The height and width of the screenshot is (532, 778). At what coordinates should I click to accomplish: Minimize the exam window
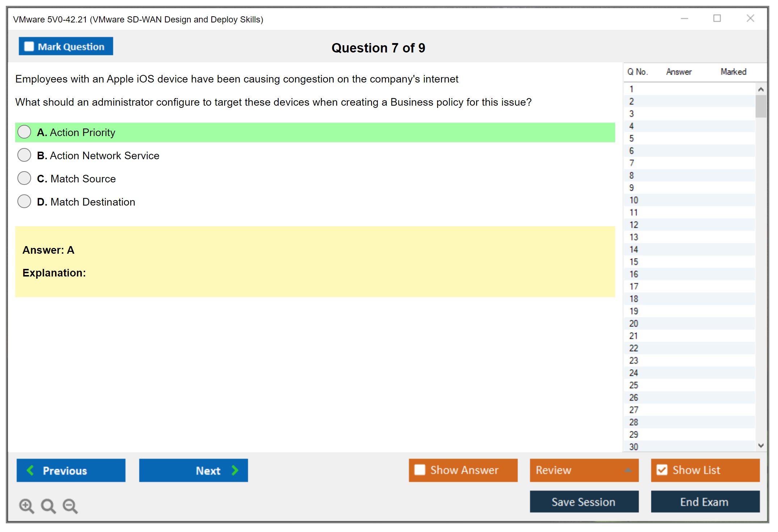click(684, 18)
